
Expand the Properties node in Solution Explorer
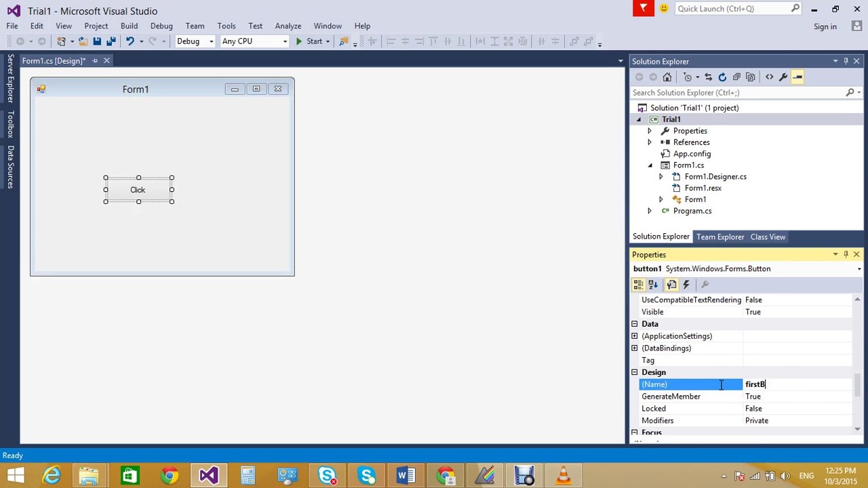650,131
